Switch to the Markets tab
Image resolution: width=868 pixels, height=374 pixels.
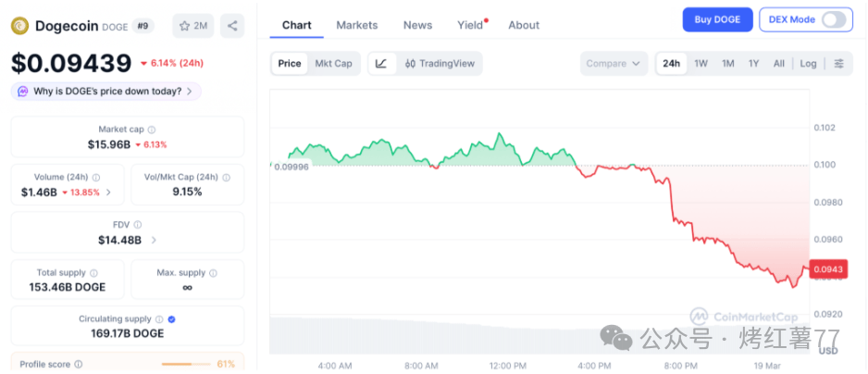pyautogui.click(x=357, y=25)
